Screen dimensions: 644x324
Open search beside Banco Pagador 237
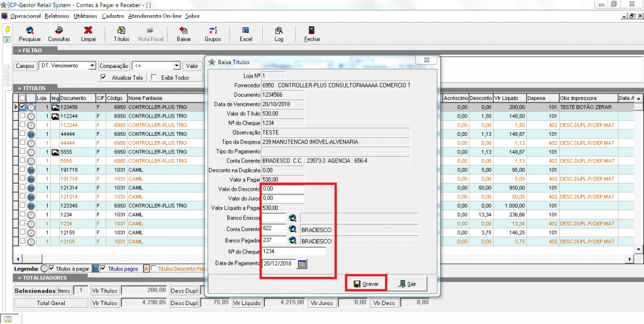(292, 240)
